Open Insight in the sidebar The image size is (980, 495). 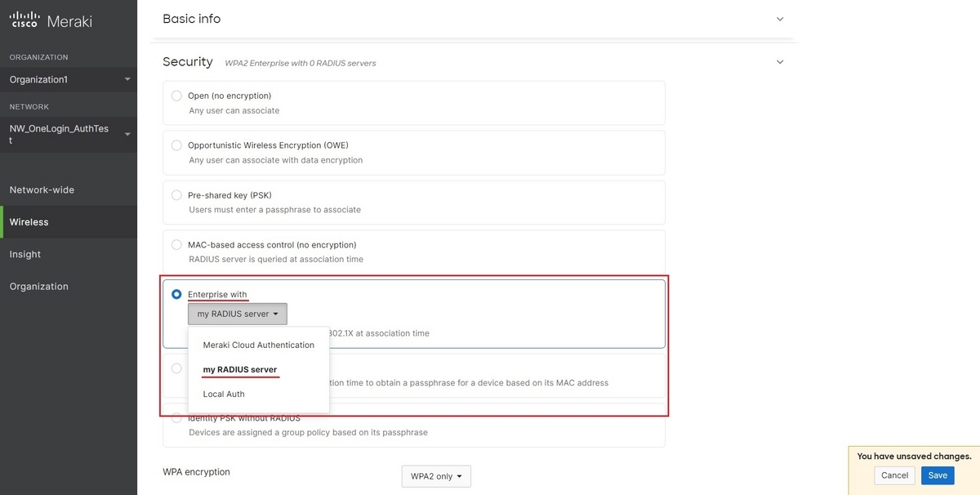[x=25, y=254]
